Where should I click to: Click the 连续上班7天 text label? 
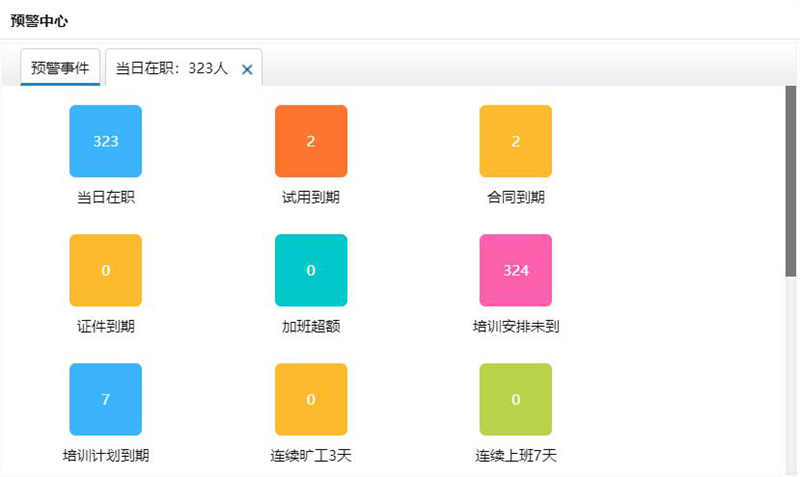(x=516, y=456)
